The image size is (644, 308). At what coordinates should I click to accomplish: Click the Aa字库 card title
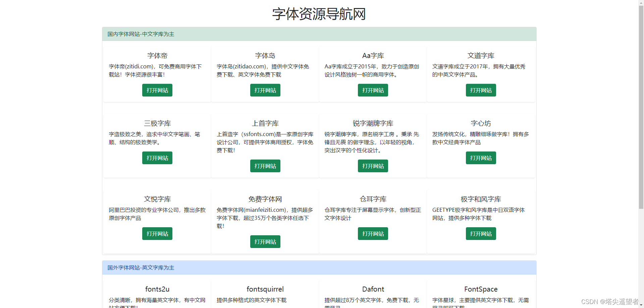point(373,56)
